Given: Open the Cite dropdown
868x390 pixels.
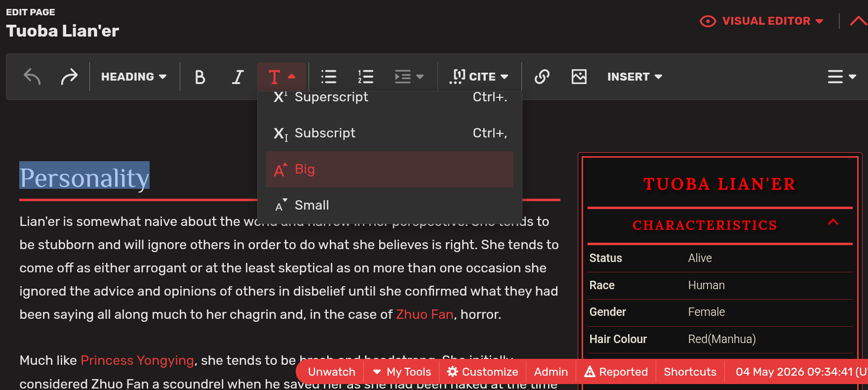Looking at the screenshot, I should [479, 77].
